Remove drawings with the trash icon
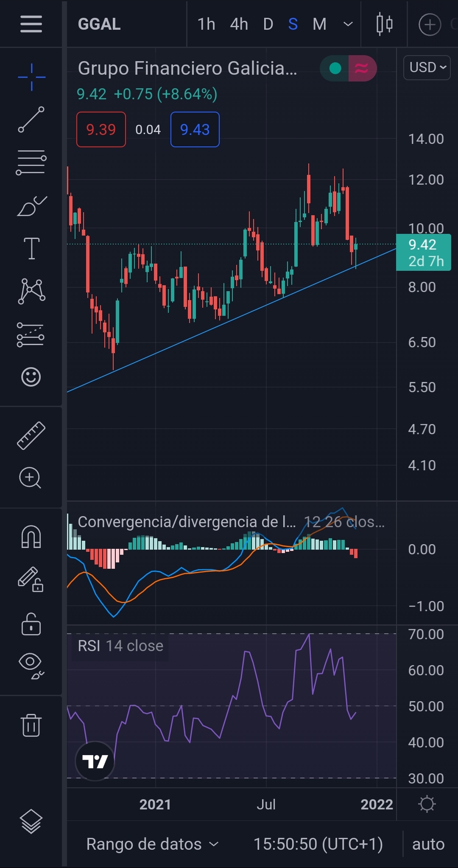This screenshot has height=868, width=458. tap(31, 725)
